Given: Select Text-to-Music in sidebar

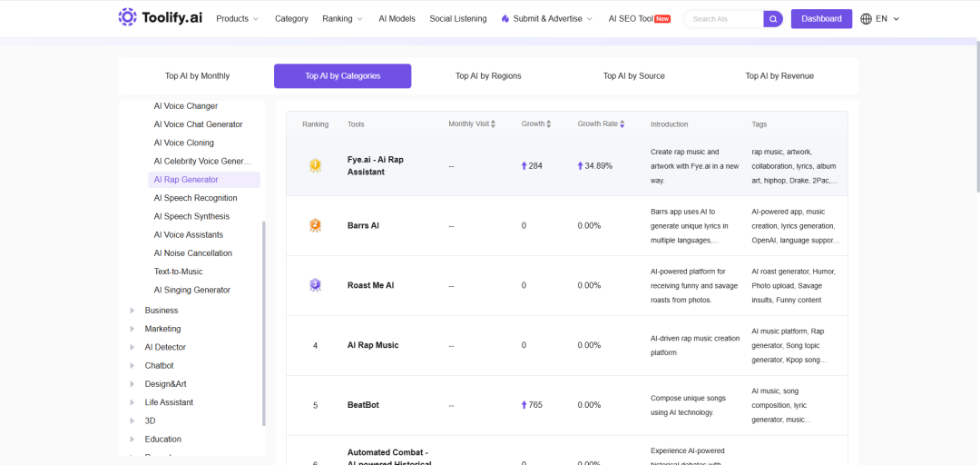Looking at the screenshot, I should coord(178,272).
